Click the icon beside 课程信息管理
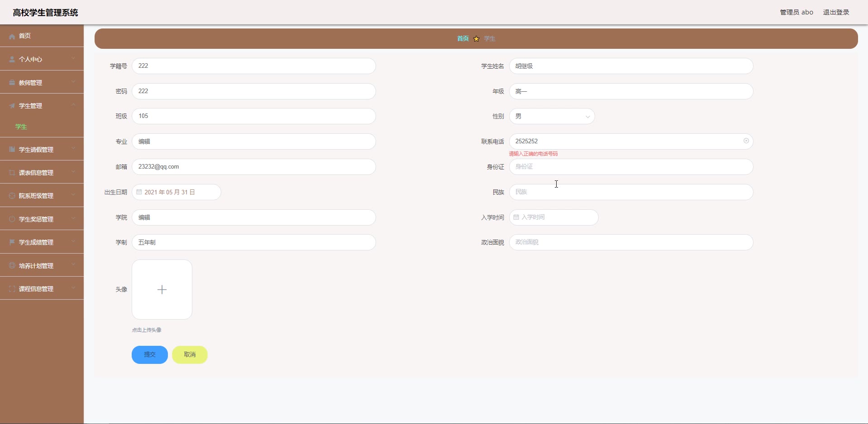 (12, 289)
